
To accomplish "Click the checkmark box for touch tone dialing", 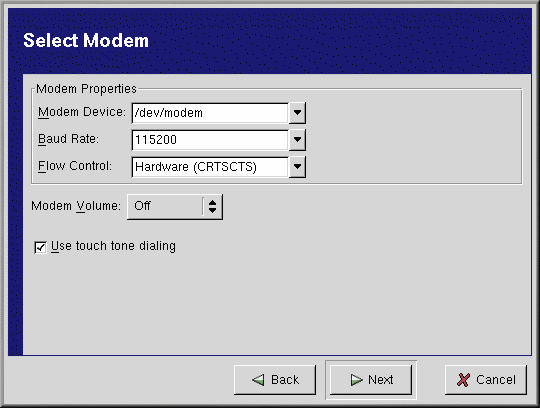I will (40, 247).
